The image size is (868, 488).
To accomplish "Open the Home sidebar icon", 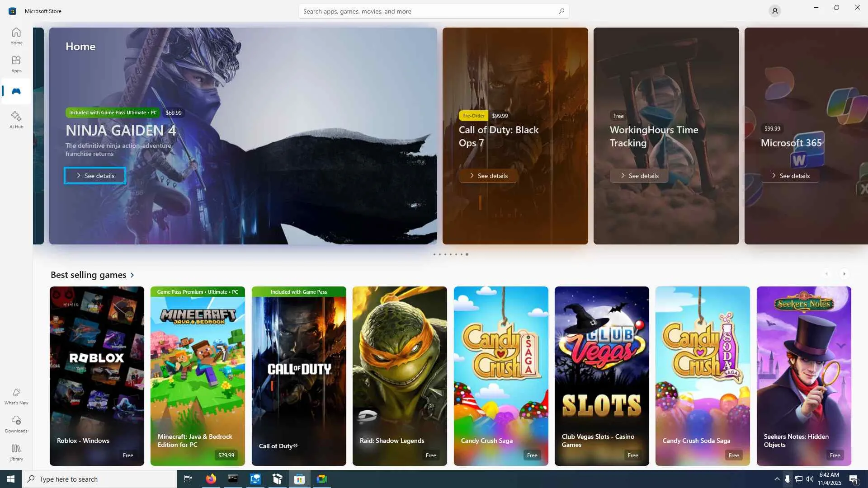I will tap(16, 36).
